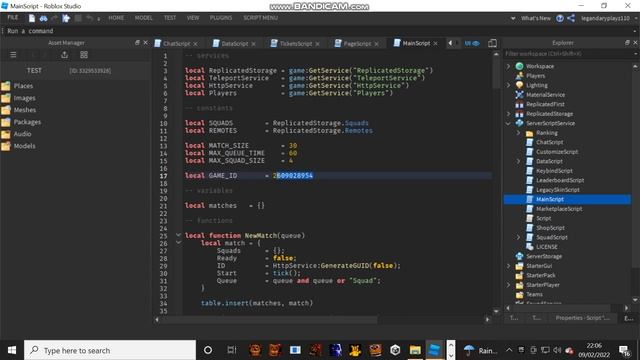Open the Asset Manager hamburger menu icon
Image resolution: width=640 pixels, height=360 pixels.
pyautogui.click(x=13, y=55)
